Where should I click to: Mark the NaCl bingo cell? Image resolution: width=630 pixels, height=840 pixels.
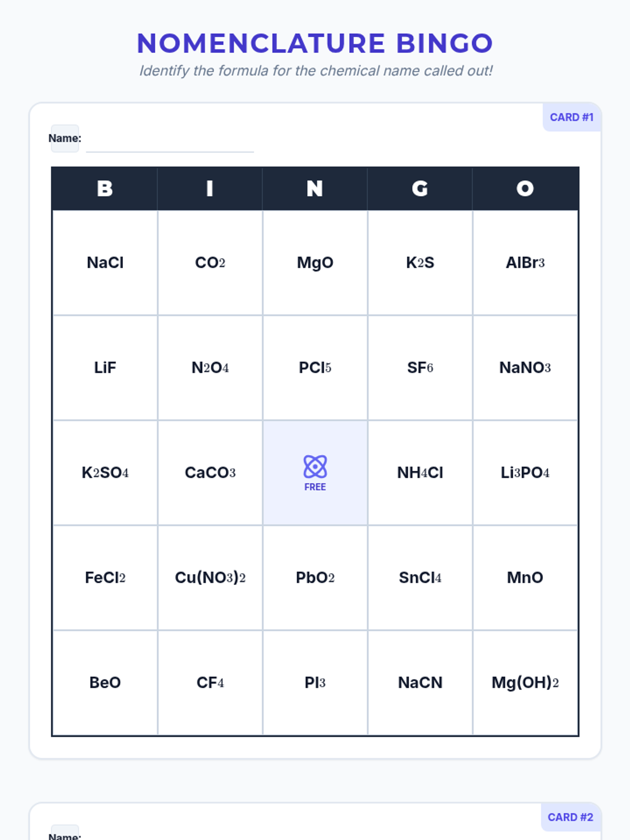point(105,262)
